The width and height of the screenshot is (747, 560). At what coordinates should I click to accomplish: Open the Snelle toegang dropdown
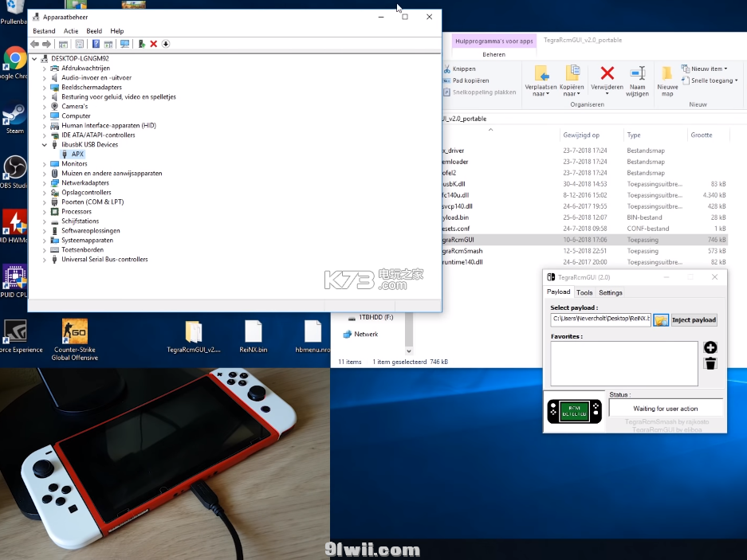(710, 80)
